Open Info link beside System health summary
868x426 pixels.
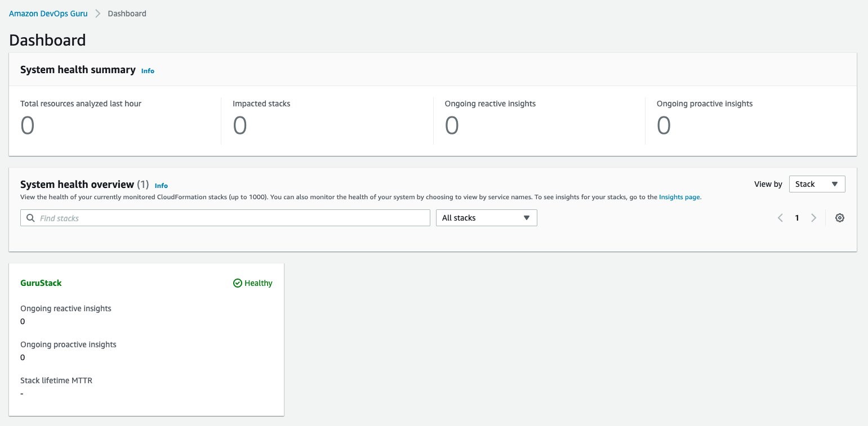[148, 71]
